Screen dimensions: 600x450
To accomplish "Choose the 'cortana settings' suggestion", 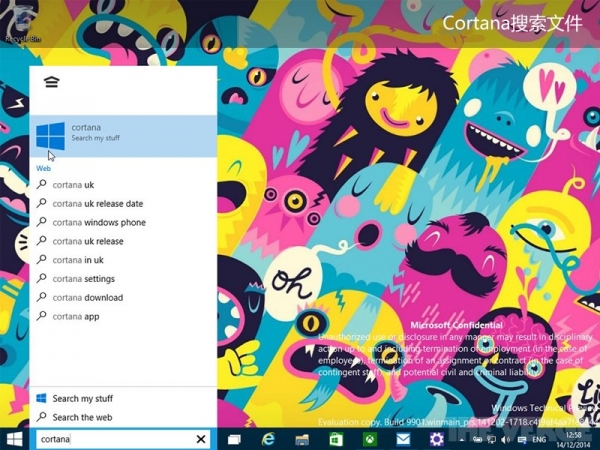I will pyautogui.click(x=123, y=279).
